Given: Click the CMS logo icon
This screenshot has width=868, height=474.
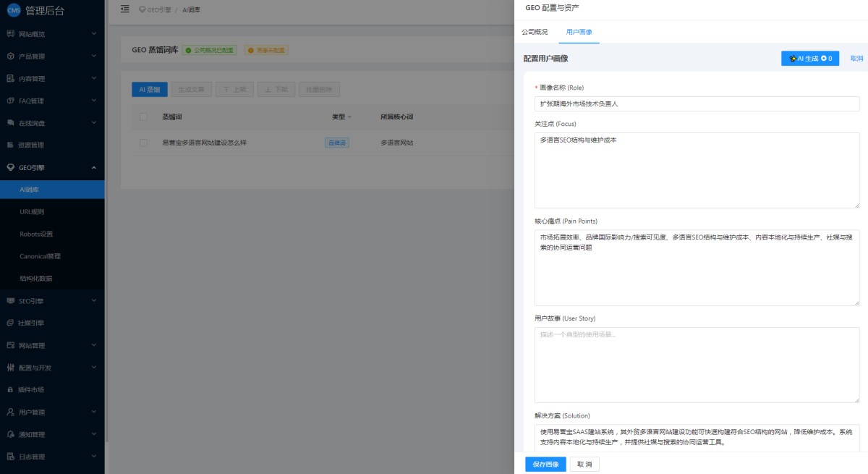Looking at the screenshot, I should click(x=14, y=10).
